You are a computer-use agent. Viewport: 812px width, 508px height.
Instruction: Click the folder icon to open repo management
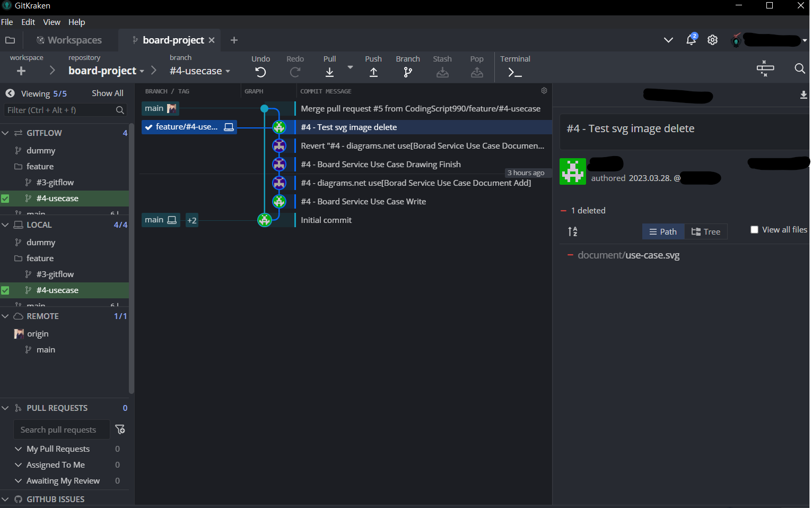(10, 40)
